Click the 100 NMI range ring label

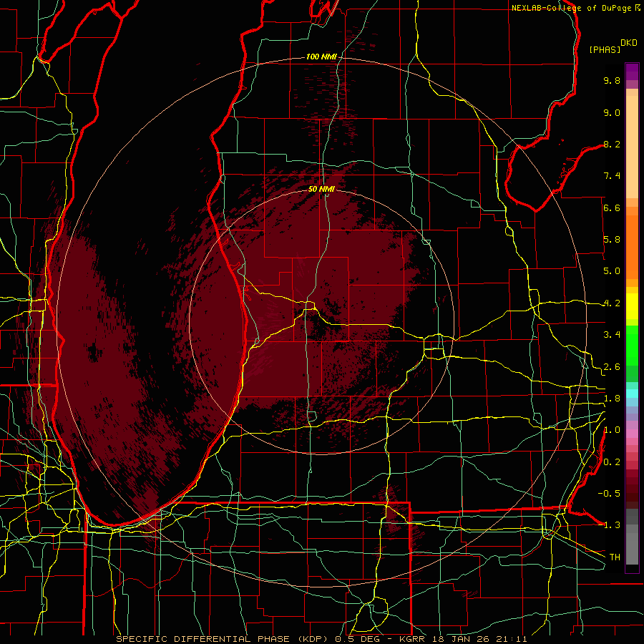(321, 57)
